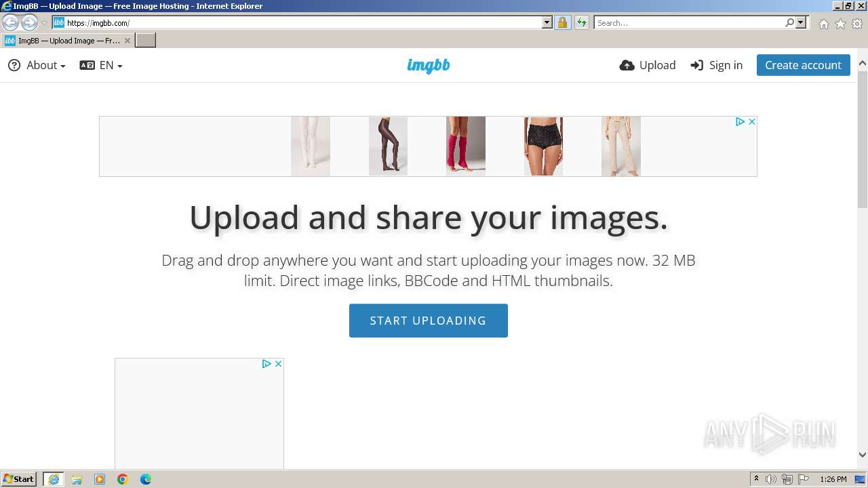Click the AdChoices icon on lower ad

click(x=267, y=364)
